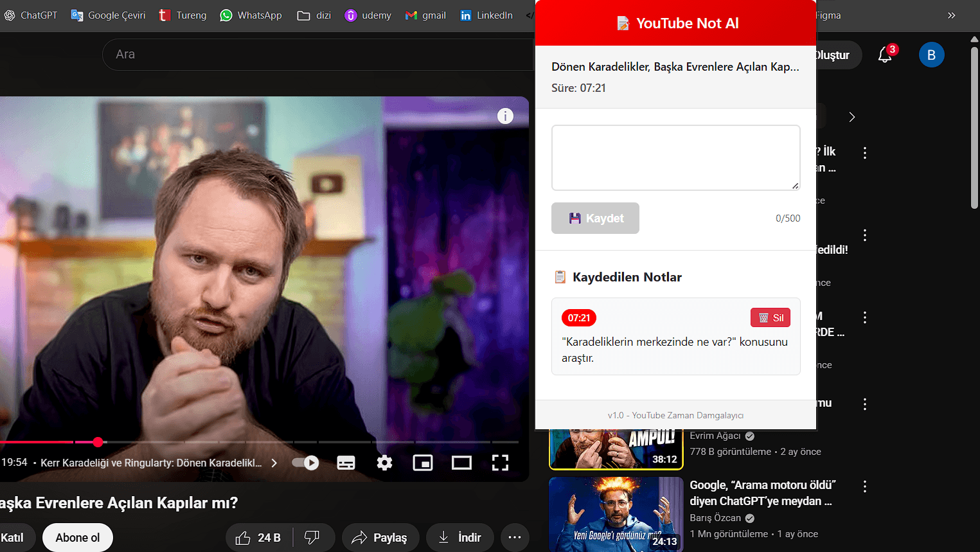Click the 'Abone ol' subscribe button
The width and height of the screenshot is (980, 552).
click(x=78, y=538)
